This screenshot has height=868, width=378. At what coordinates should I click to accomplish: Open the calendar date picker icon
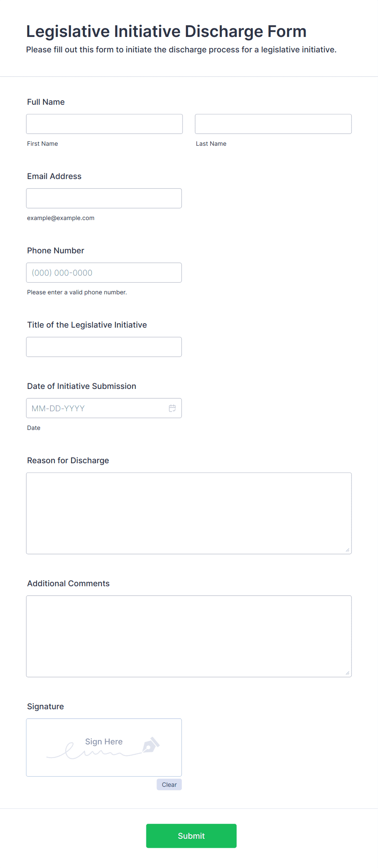(172, 408)
